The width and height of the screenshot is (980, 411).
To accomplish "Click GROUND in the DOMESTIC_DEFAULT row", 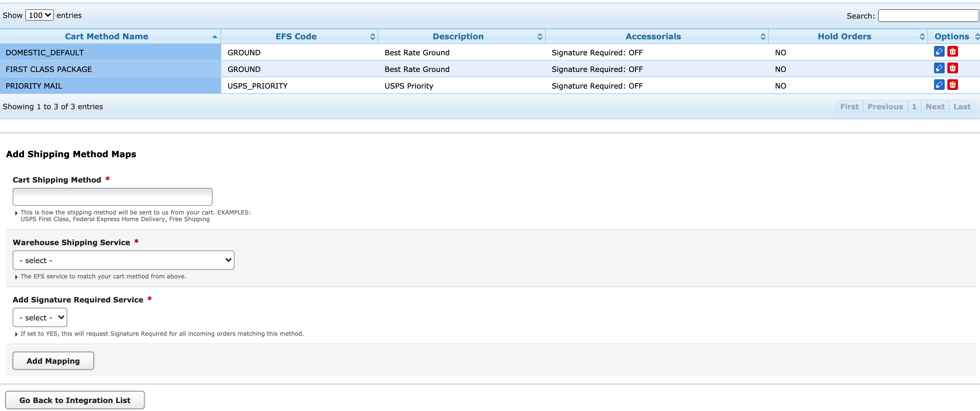I will (244, 53).
